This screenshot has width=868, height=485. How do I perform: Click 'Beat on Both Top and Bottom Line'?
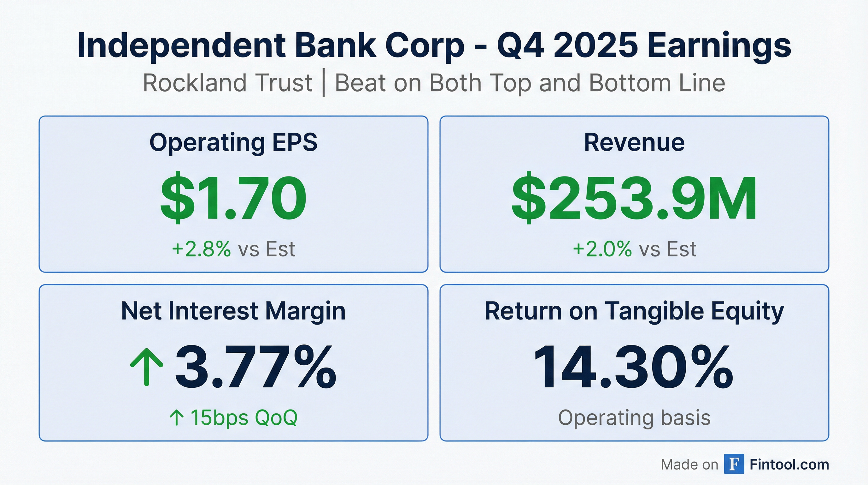coord(530,83)
